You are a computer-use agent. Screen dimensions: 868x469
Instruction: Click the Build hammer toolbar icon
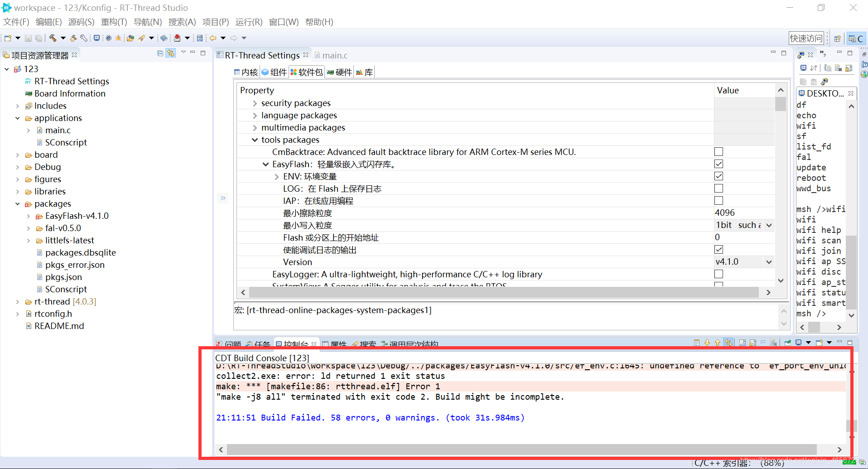pyautogui.click(x=53, y=38)
